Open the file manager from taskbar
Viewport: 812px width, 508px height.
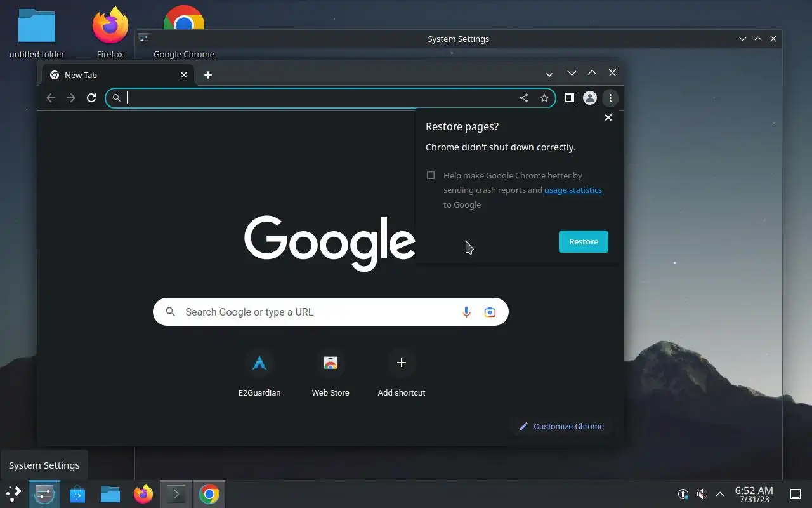click(110, 493)
